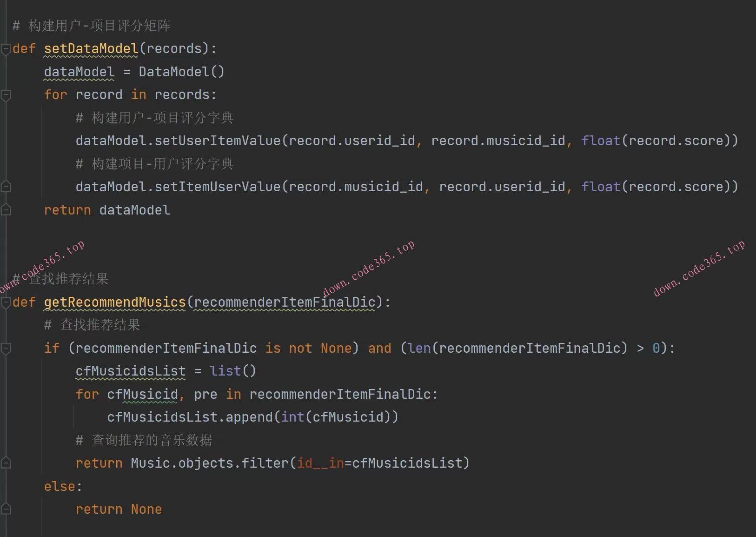Click the id__in keyword argument

[x=320, y=463]
